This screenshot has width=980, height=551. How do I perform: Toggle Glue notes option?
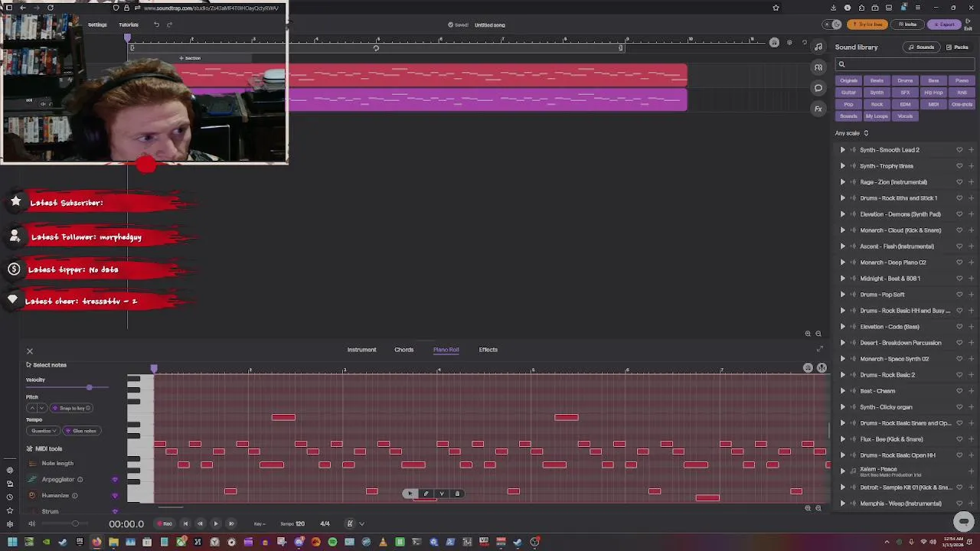[82, 431]
